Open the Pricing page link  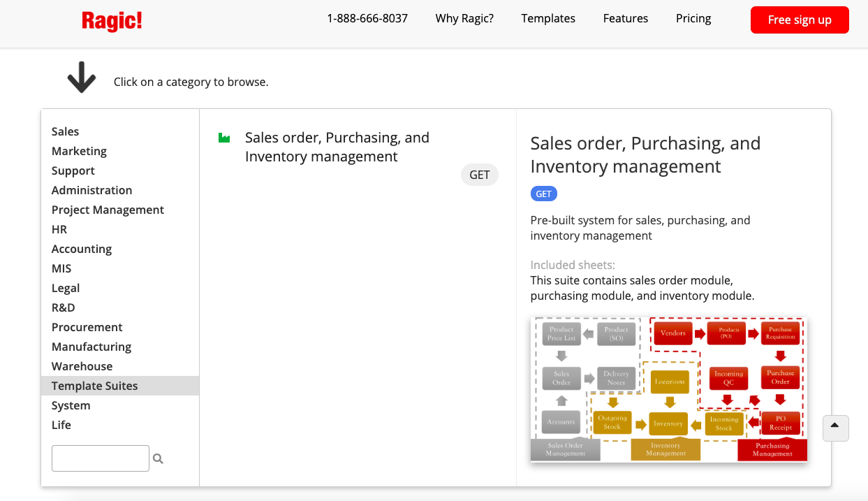tap(693, 19)
